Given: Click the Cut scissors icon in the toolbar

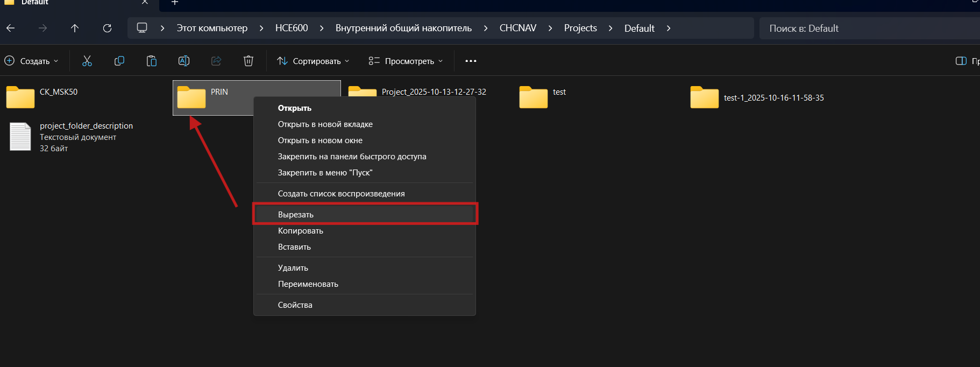Looking at the screenshot, I should pyautogui.click(x=87, y=61).
